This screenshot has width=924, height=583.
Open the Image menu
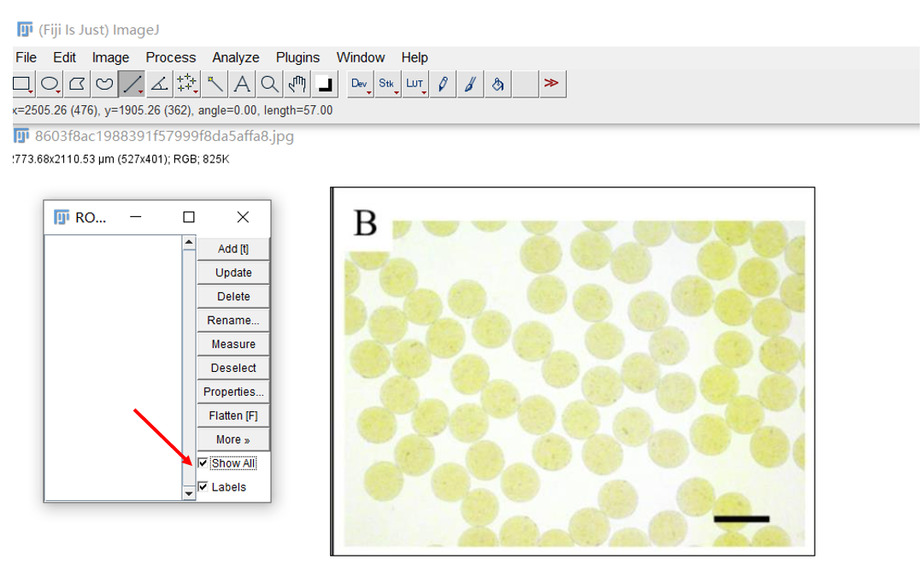click(x=110, y=57)
